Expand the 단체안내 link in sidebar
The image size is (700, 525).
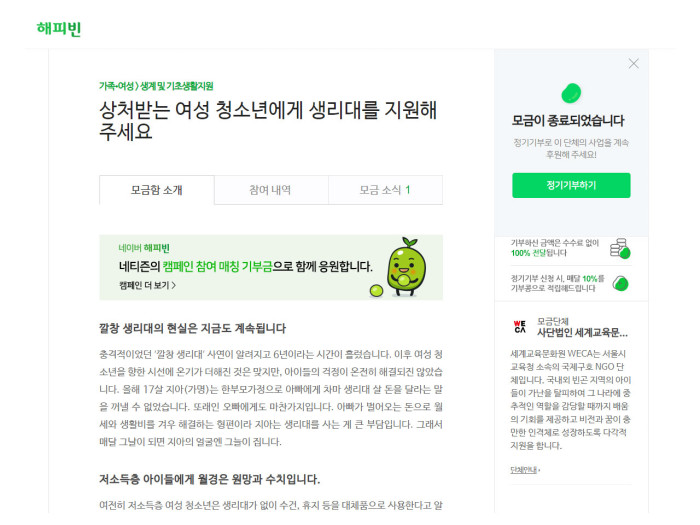pos(525,470)
